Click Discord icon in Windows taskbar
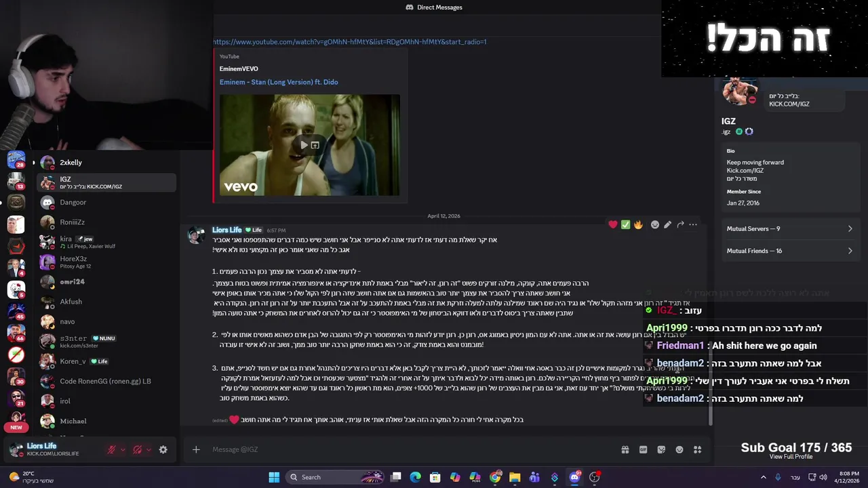 574,477
